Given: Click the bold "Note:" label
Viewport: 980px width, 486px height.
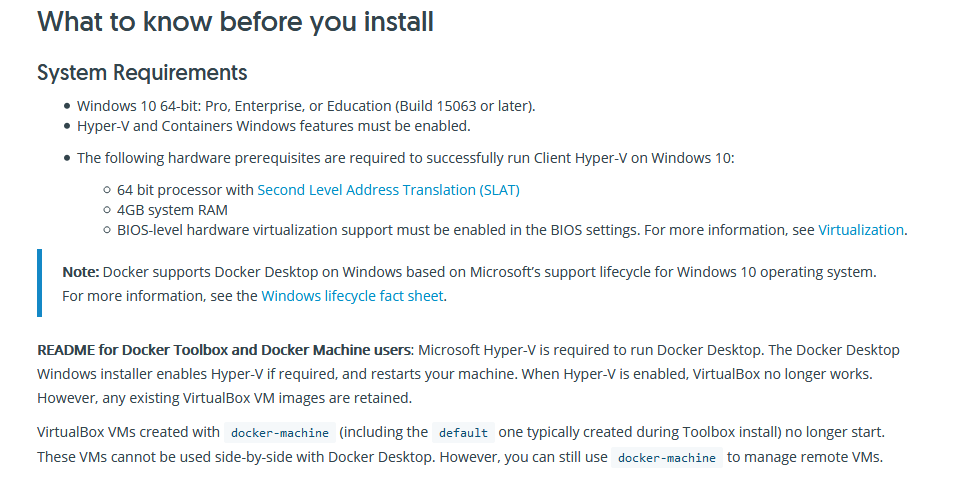Looking at the screenshot, I should (81, 272).
